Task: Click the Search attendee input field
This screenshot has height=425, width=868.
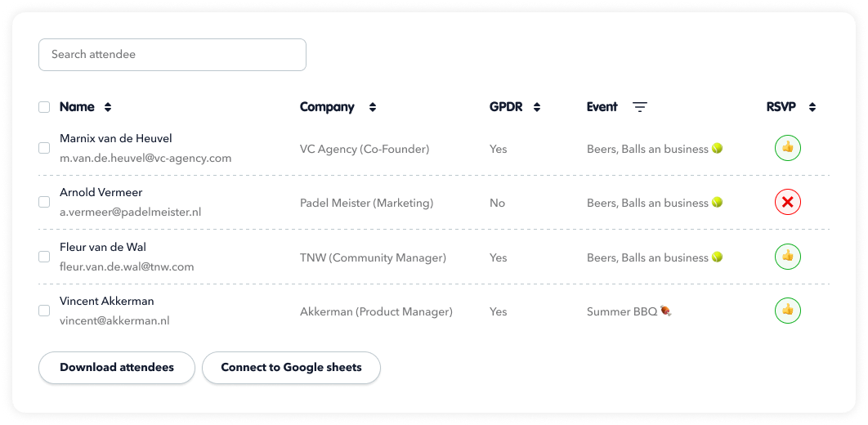Action: pos(172,55)
